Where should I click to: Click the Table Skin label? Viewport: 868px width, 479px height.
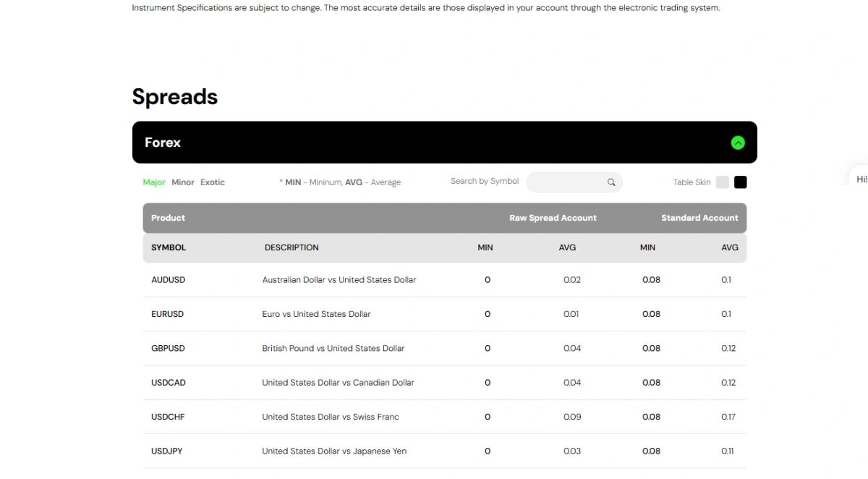(x=692, y=182)
